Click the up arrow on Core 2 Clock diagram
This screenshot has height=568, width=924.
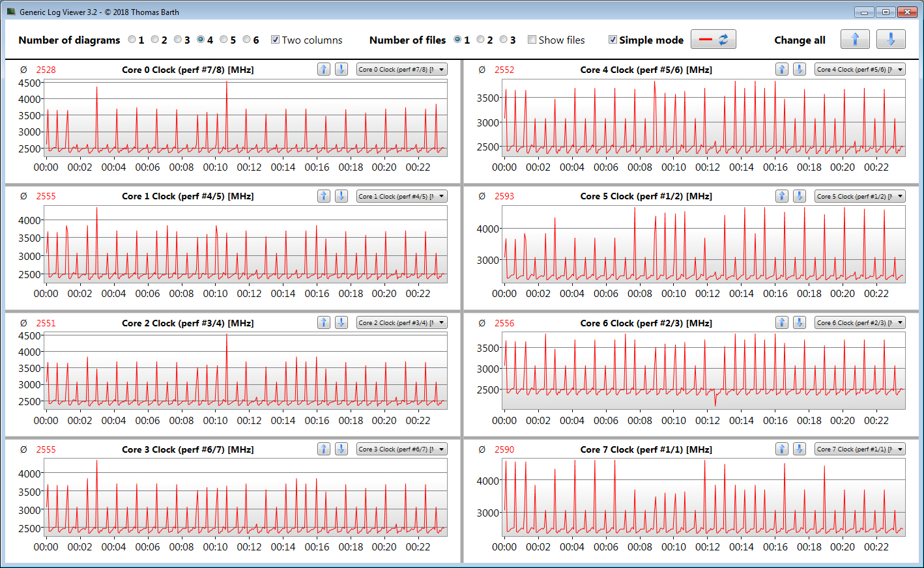click(x=324, y=322)
